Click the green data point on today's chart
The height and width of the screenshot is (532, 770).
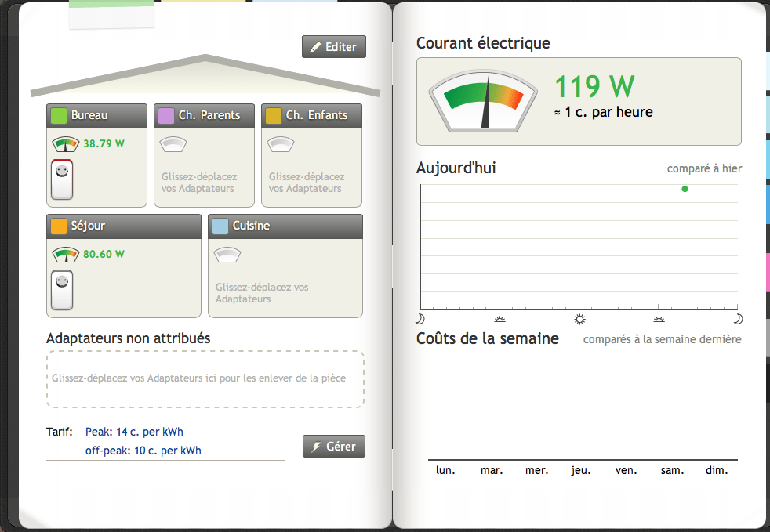(685, 189)
